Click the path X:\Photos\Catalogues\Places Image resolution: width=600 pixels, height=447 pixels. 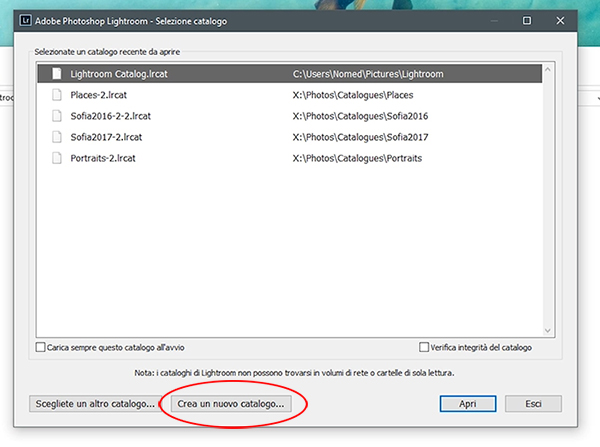click(353, 95)
